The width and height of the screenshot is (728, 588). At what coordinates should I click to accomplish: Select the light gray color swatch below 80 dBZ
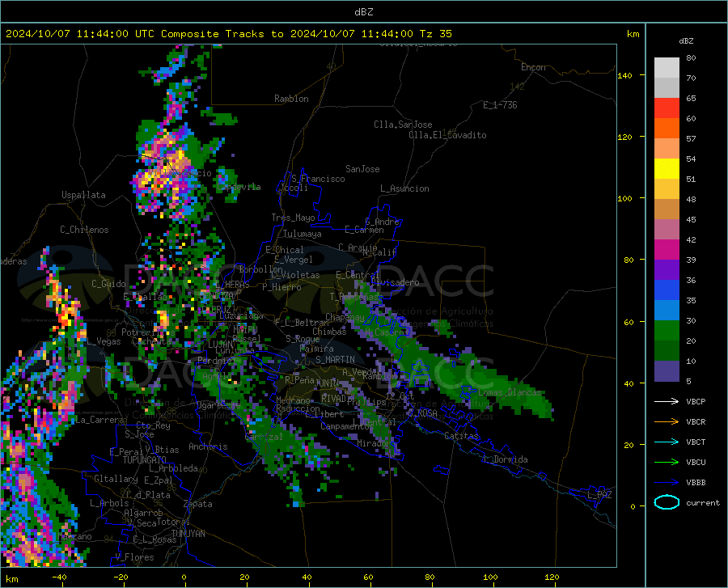pyautogui.click(x=667, y=68)
